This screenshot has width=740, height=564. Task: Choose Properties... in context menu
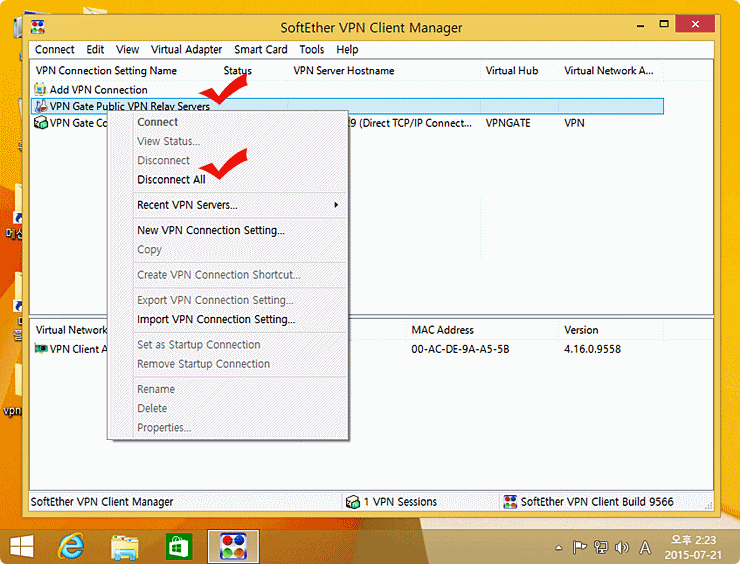pos(228,428)
